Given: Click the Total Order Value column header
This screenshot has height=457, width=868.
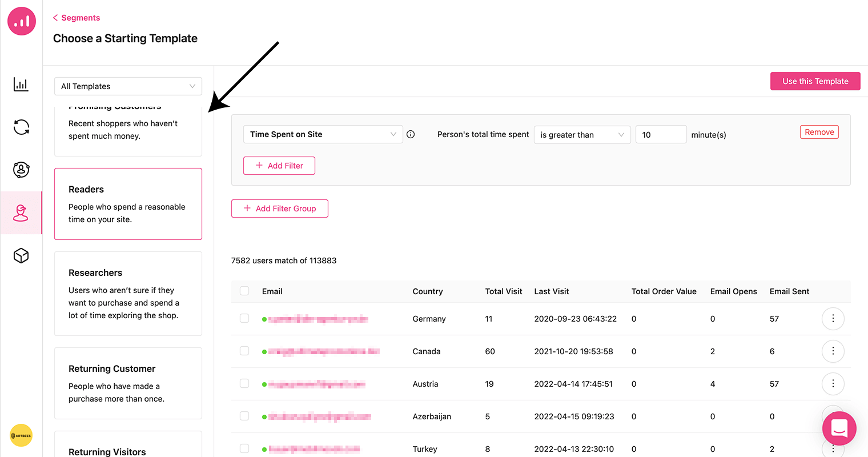Looking at the screenshot, I should pyautogui.click(x=664, y=291).
